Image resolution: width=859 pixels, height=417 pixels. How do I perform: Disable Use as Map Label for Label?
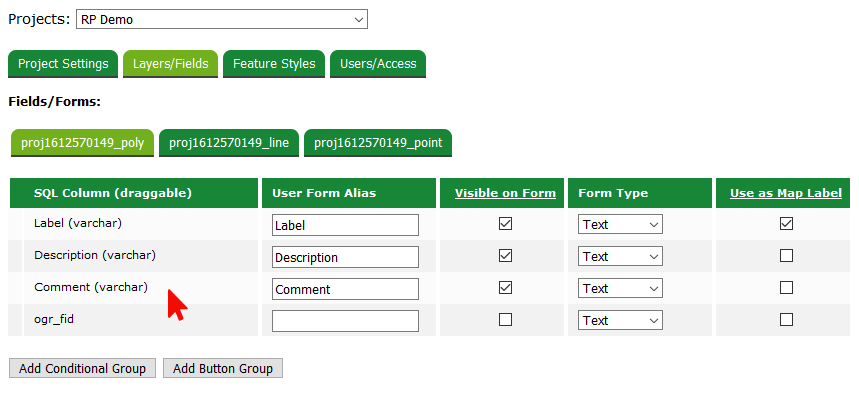[x=786, y=224]
